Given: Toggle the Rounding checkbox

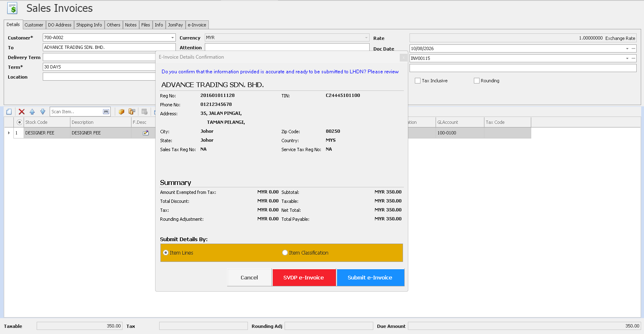Looking at the screenshot, I should point(477,81).
